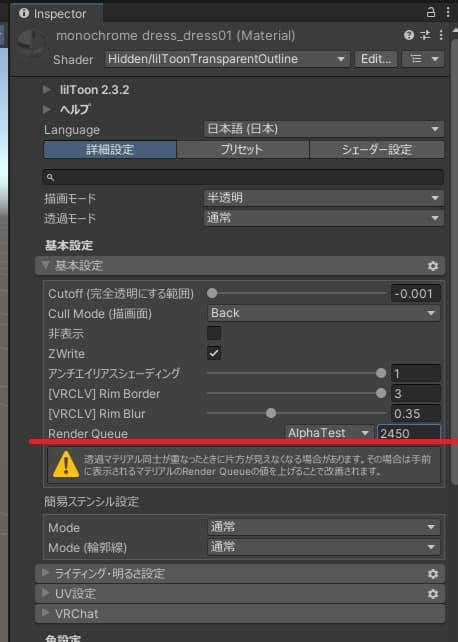Click the search magnifier icon
This screenshot has width=458, height=642.
pos(50,177)
